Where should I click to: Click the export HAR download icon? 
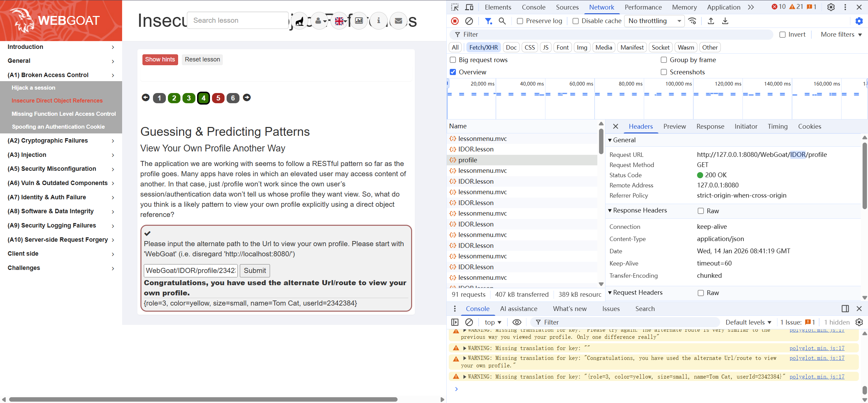click(725, 21)
